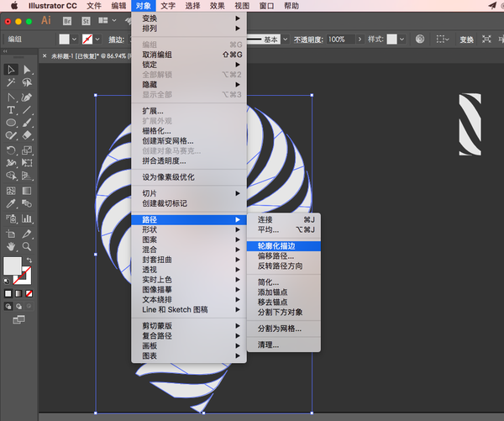Reset to default fill and stroke
Image resolution: width=504 pixels, height=421 pixels.
tap(7, 282)
